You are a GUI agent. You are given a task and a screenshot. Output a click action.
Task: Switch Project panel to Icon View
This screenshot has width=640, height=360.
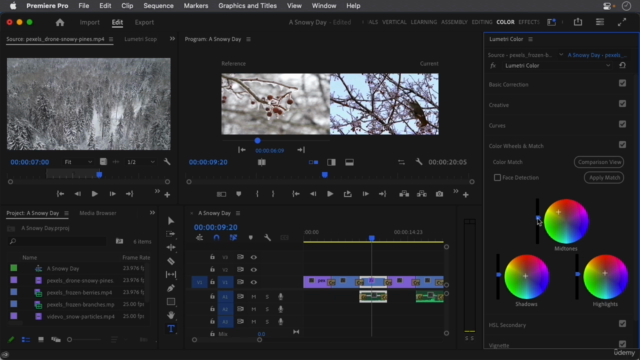point(41,340)
